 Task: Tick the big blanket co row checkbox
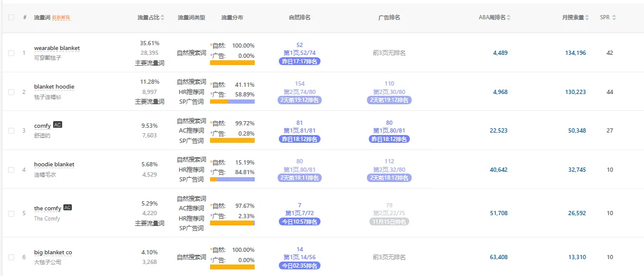click(11, 257)
